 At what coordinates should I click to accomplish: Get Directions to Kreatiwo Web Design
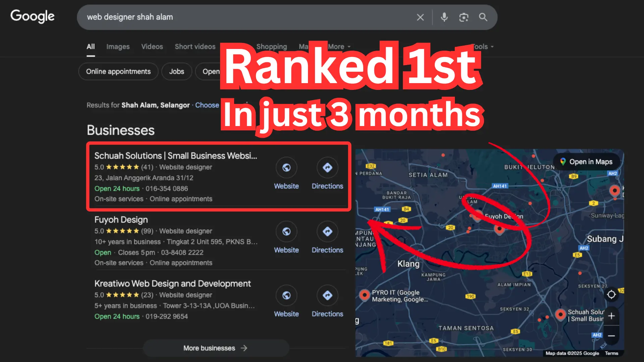(x=327, y=295)
